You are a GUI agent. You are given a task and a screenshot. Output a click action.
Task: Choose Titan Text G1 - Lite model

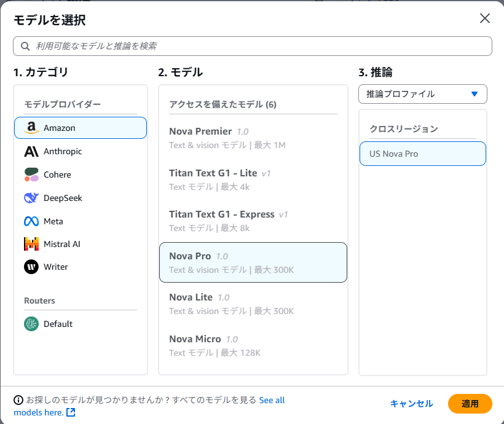(x=253, y=179)
